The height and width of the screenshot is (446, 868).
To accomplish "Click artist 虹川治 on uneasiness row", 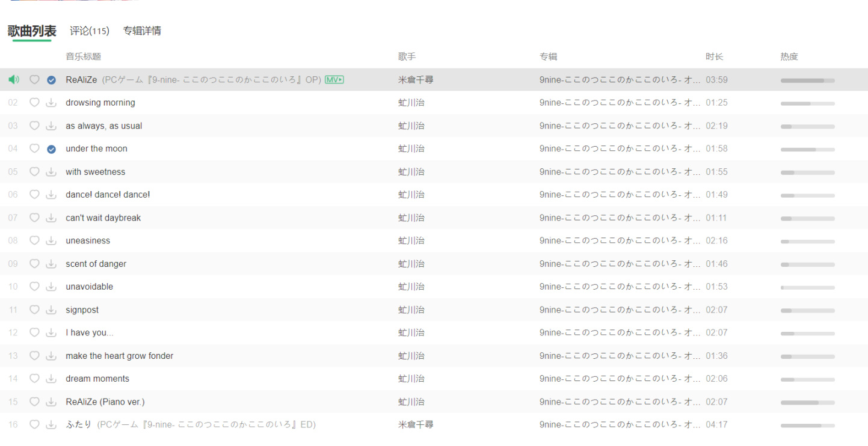I will point(411,240).
